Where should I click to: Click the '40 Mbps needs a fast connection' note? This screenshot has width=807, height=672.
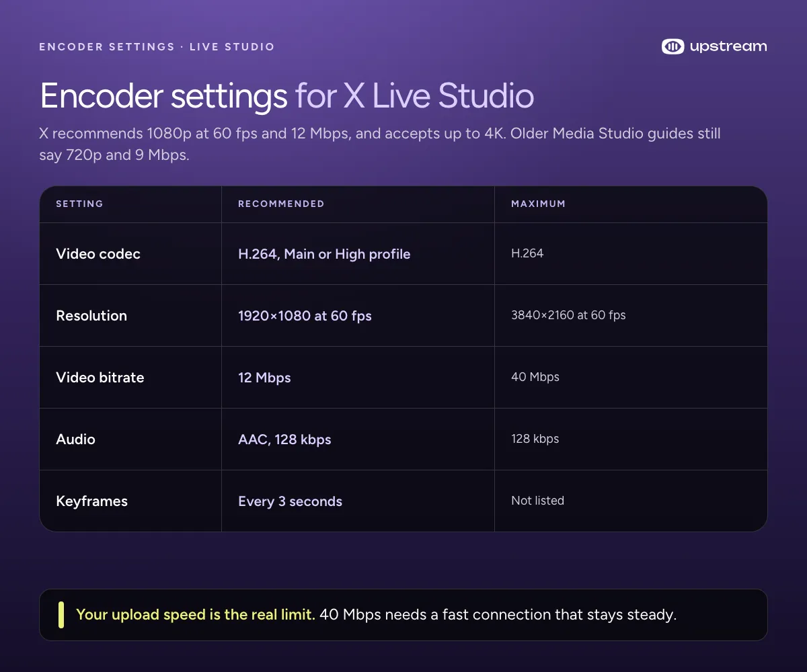[x=498, y=615]
